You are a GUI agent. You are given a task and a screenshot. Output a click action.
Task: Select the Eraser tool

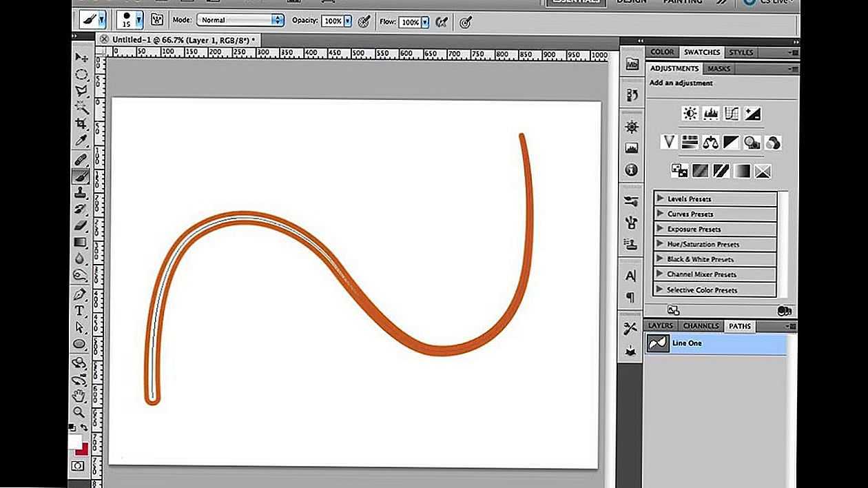(x=81, y=225)
